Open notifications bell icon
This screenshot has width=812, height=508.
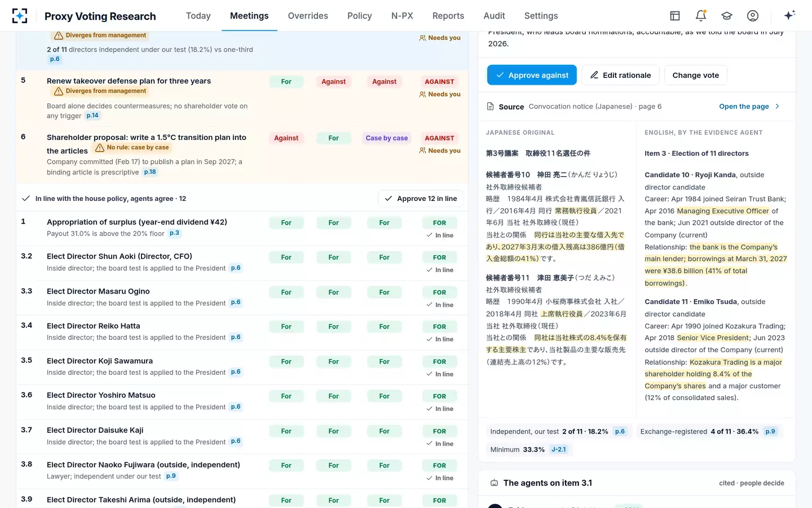coord(701,16)
